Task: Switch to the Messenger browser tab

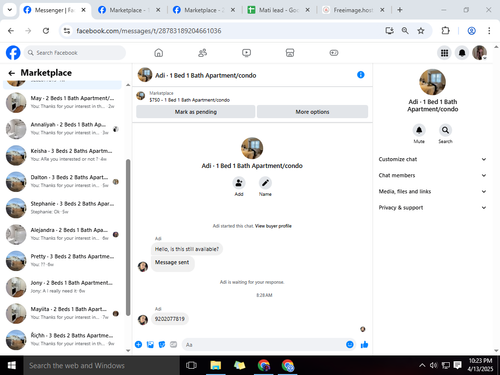Action: [55, 10]
